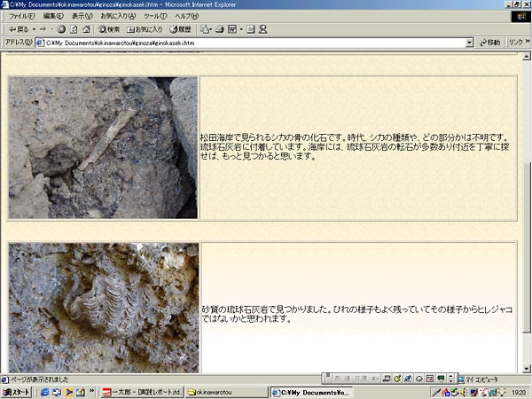Click the deer bone fossil photo
This screenshot has height=399, width=532.
(103, 147)
